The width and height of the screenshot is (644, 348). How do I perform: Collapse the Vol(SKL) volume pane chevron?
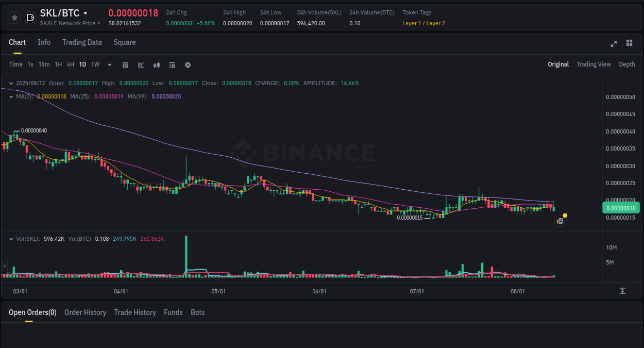11,239
